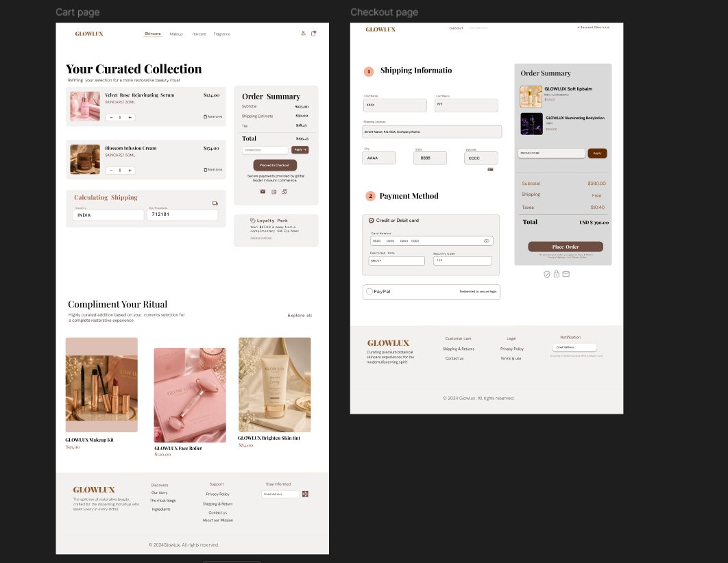Click the GLOWLUX Soft lipbalm thumbnail
728x563 pixels.
click(531, 97)
